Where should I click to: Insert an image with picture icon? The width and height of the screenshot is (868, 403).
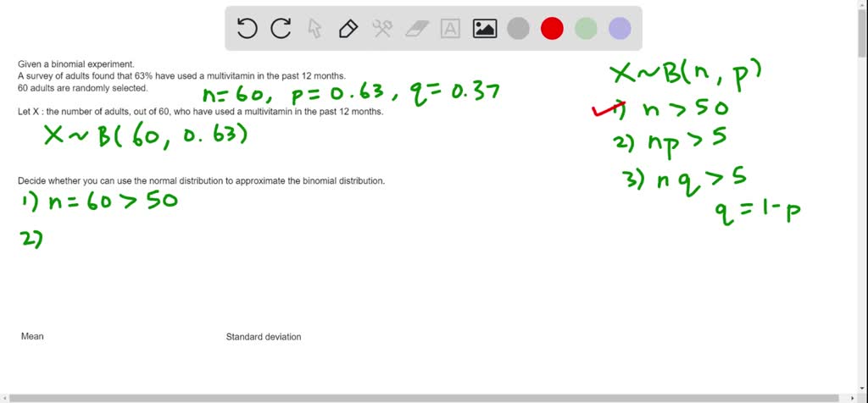484,28
